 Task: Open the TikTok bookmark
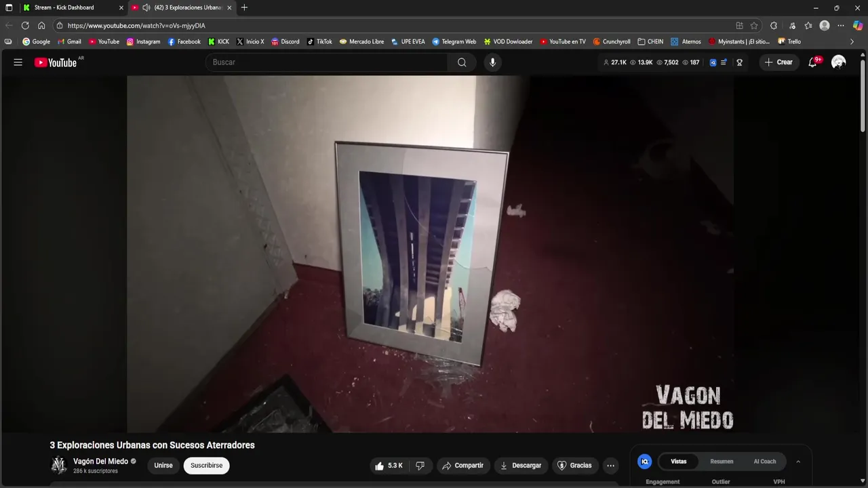319,41
